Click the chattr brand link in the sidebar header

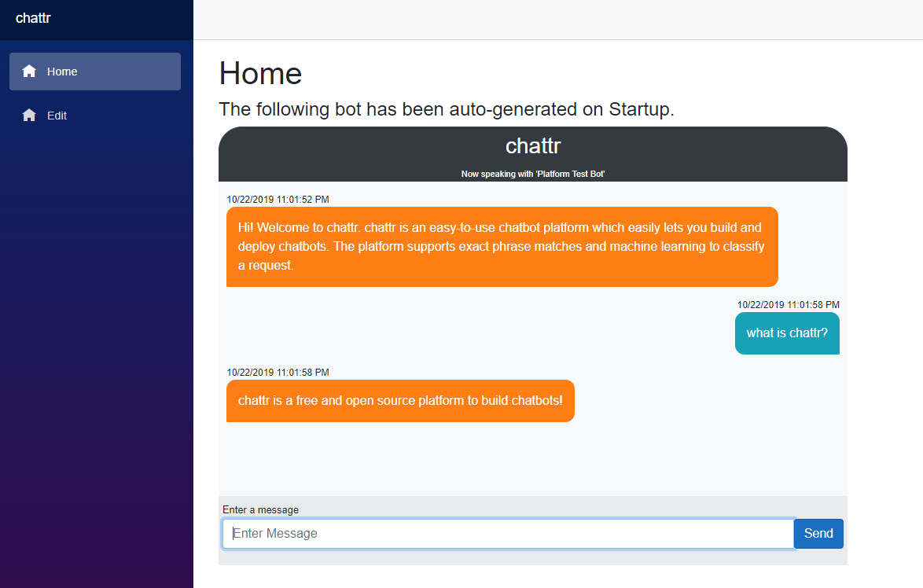[33, 18]
